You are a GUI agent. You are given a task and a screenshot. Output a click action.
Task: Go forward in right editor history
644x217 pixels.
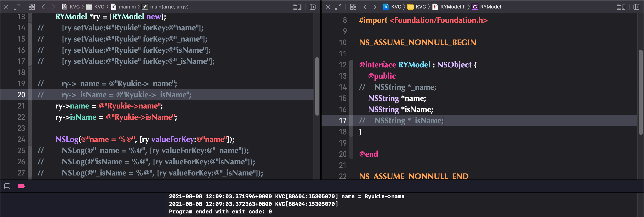[375, 7]
